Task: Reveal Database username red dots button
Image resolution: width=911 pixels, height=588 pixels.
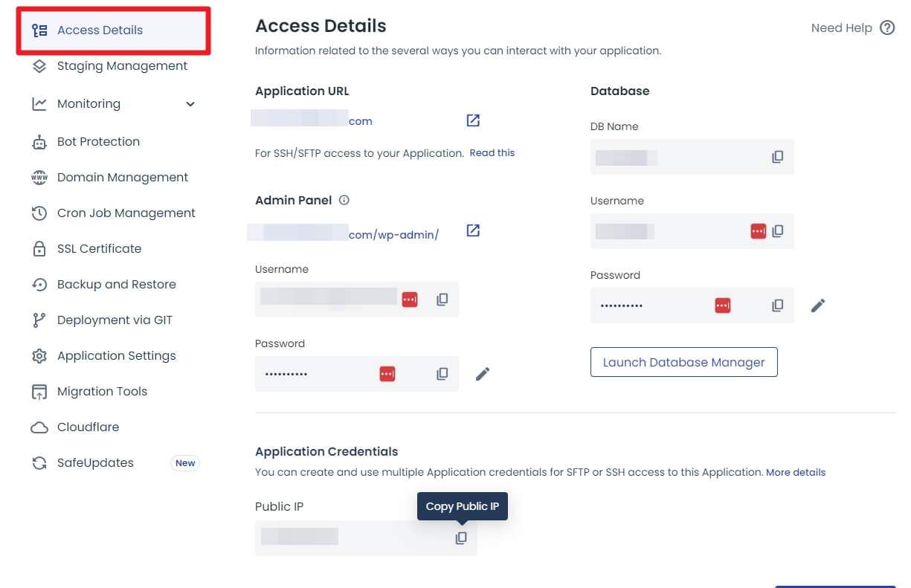Action: pos(758,231)
